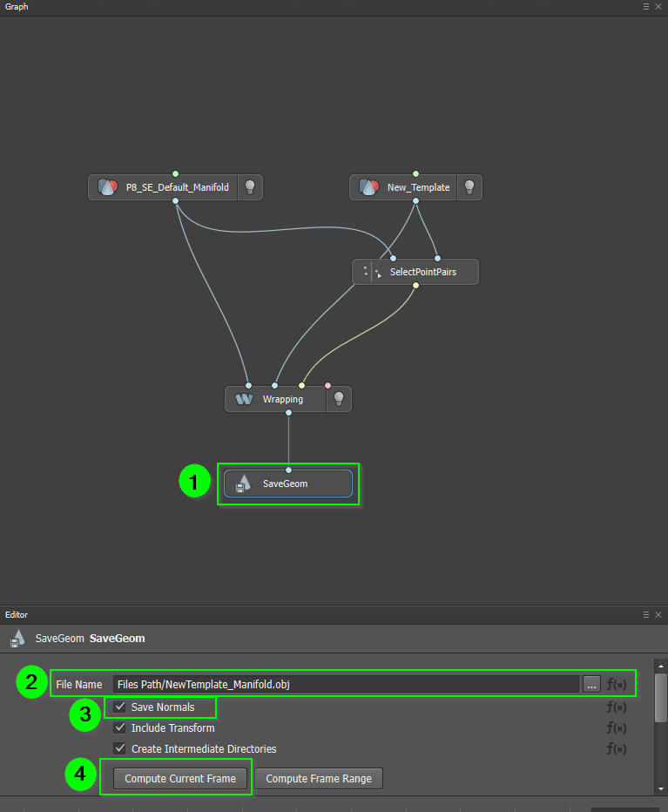The width and height of the screenshot is (668, 812).
Task: Close the Graph panel
Action: click(x=658, y=7)
